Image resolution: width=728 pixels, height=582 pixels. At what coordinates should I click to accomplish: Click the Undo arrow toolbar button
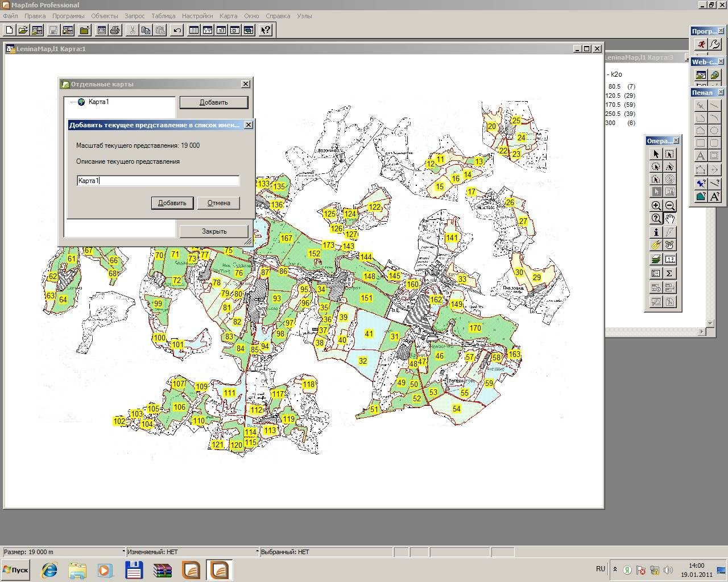point(177,30)
